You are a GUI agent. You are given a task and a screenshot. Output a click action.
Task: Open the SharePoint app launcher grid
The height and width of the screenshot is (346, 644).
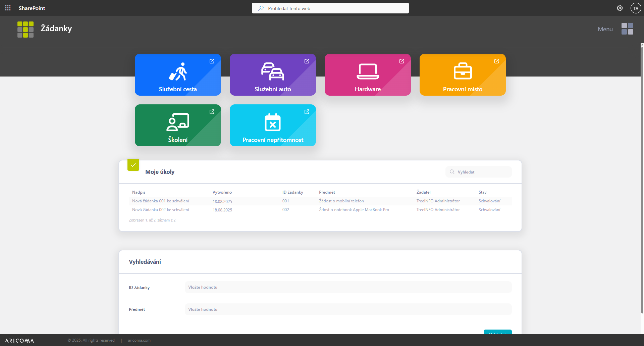click(8, 8)
